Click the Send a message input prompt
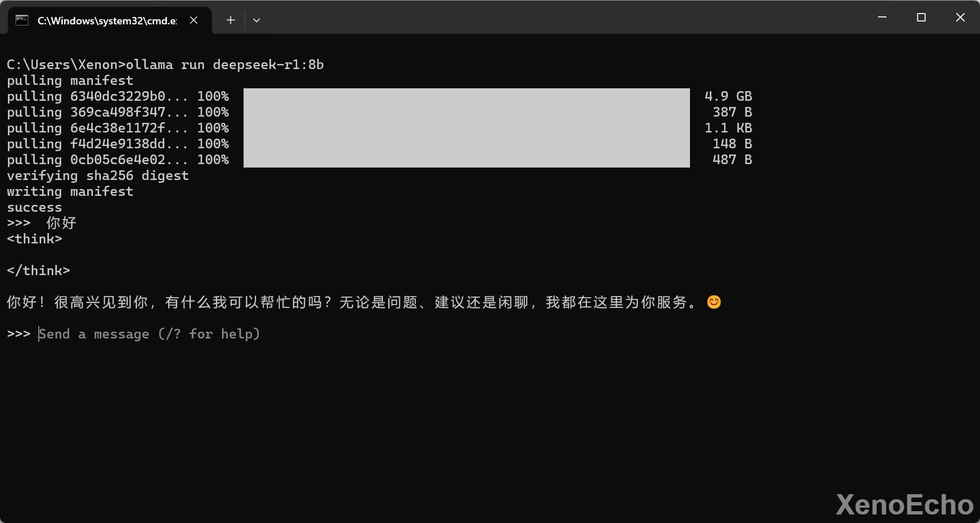Viewport: 980px width, 523px height. coord(149,334)
